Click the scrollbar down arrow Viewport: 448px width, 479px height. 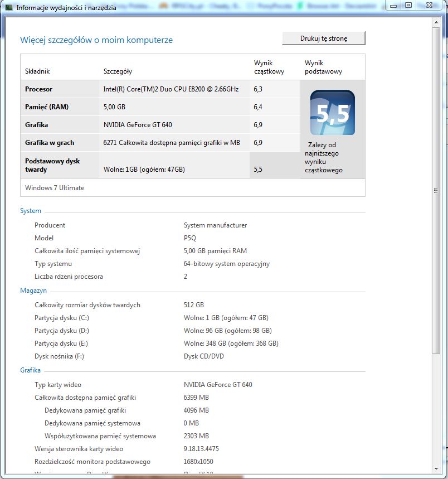436,468
